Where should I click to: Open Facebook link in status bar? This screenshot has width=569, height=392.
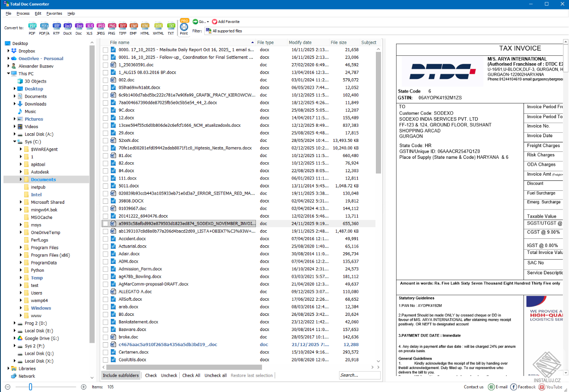[523, 387]
